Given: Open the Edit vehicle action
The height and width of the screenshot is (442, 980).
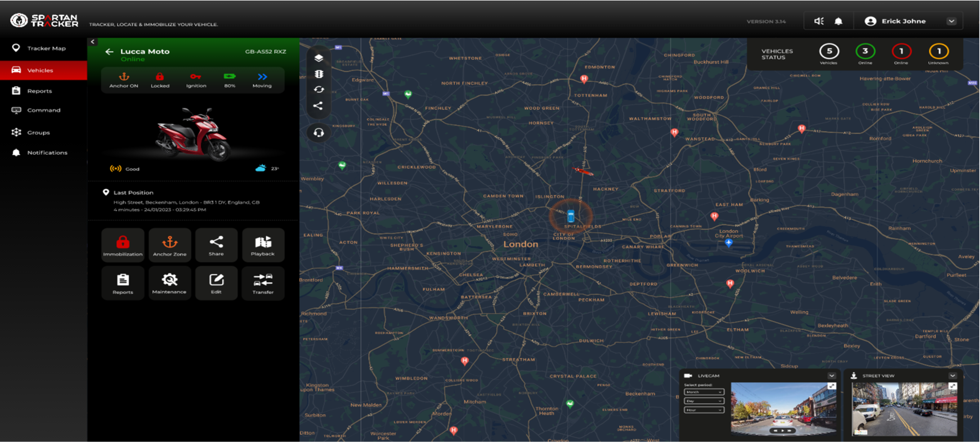Looking at the screenshot, I should click(x=216, y=283).
